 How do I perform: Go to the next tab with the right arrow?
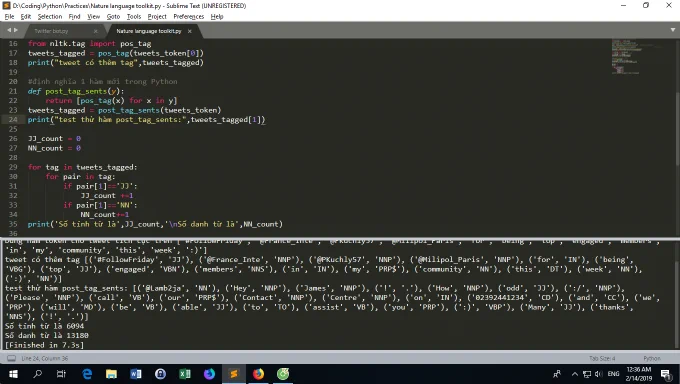(x=16, y=30)
